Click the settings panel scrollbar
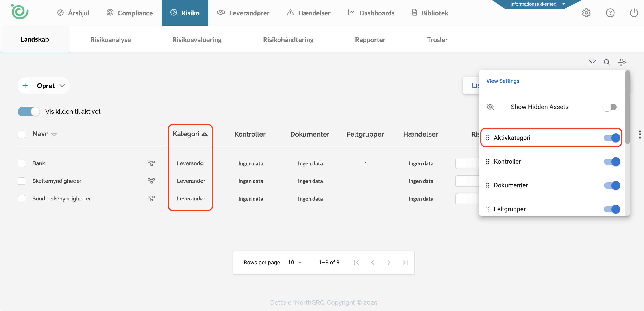Viewport: 644px width, 311px height. click(627, 107)
